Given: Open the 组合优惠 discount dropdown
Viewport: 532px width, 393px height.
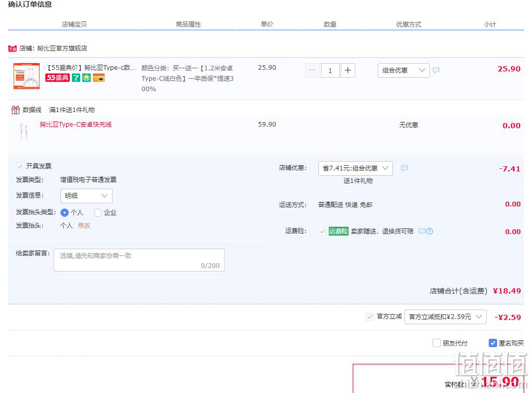Looking at the screenshot, I should (x=403, y=70).
